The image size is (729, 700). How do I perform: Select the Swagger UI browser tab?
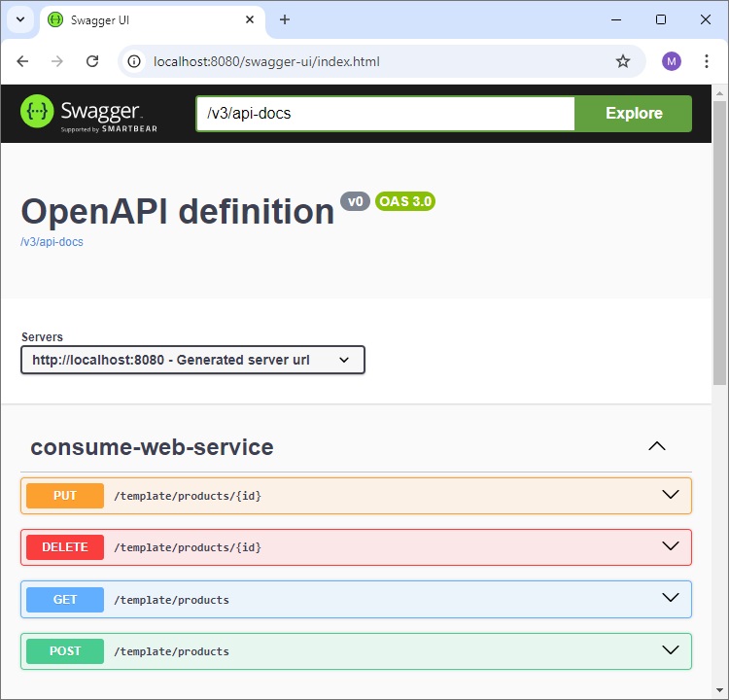146,19
